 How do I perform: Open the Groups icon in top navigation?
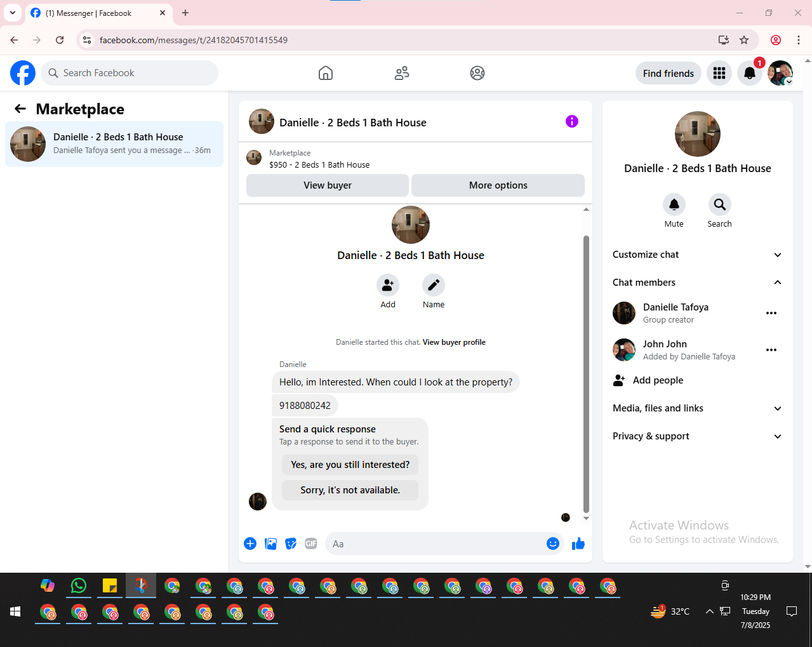click(x=477, y=73)
